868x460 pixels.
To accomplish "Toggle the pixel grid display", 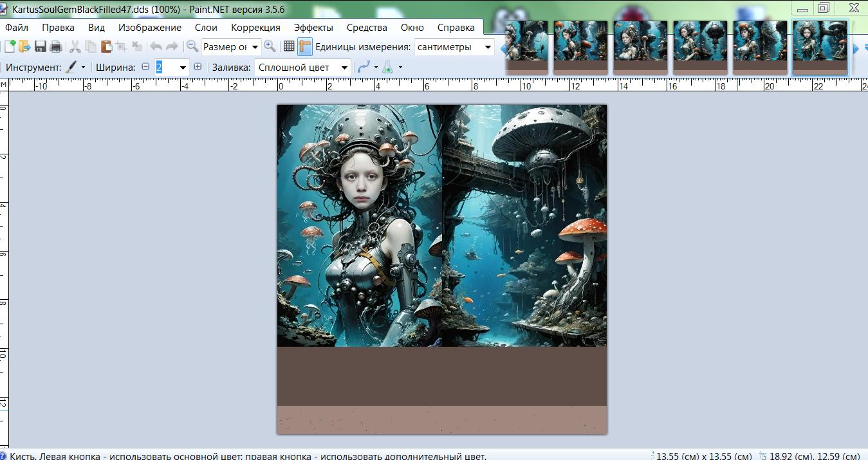I will 289,46.
